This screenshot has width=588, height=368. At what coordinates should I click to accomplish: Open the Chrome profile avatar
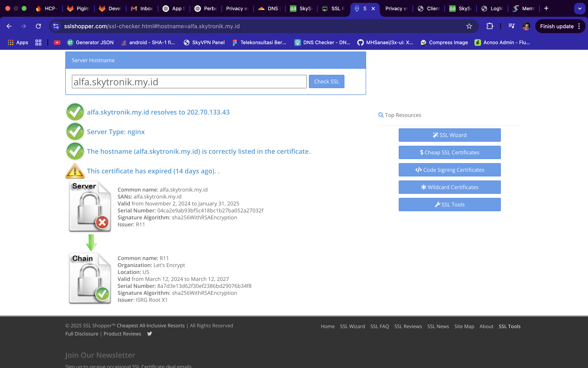[526, 26]
